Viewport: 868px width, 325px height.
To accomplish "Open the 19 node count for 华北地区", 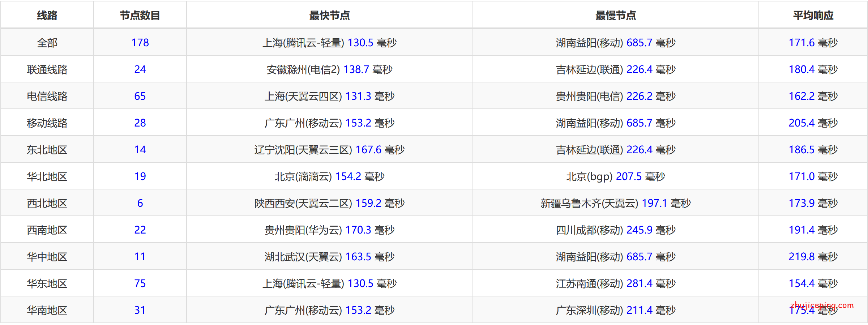I will (140, 176).
